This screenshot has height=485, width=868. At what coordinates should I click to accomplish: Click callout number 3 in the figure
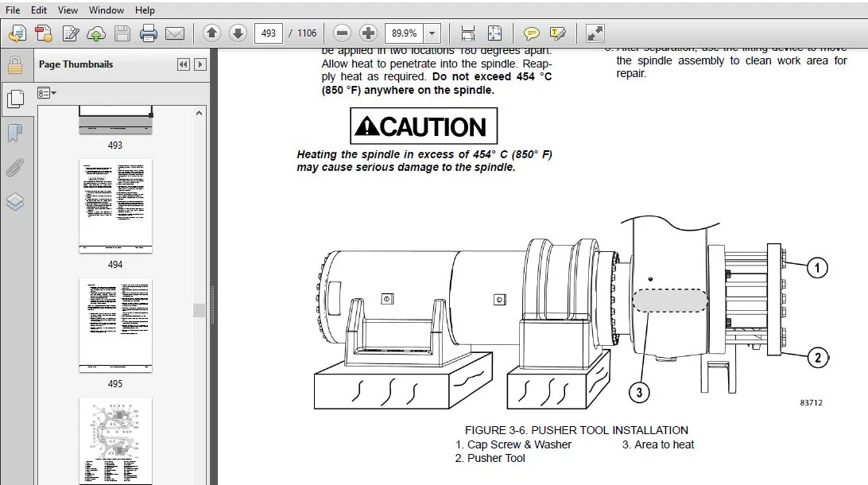pos(639,393)
